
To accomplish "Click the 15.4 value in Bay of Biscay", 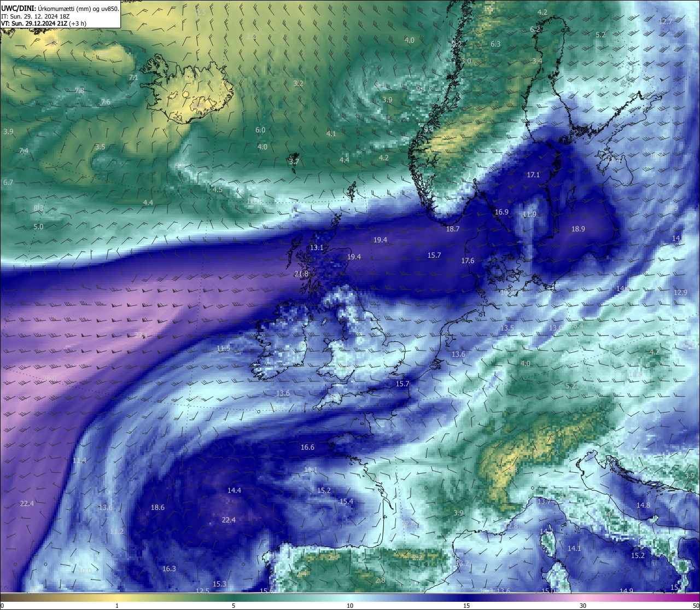I will tap(346, 502).
